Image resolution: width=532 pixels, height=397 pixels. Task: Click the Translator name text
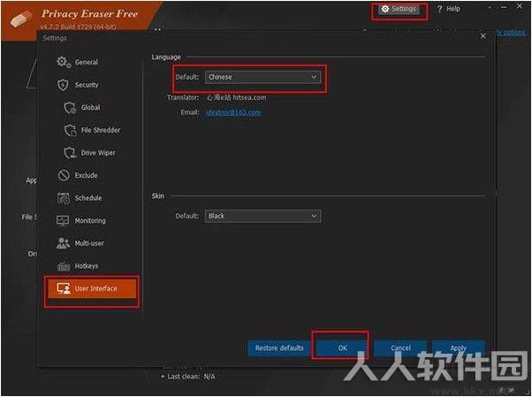point(237,98)
